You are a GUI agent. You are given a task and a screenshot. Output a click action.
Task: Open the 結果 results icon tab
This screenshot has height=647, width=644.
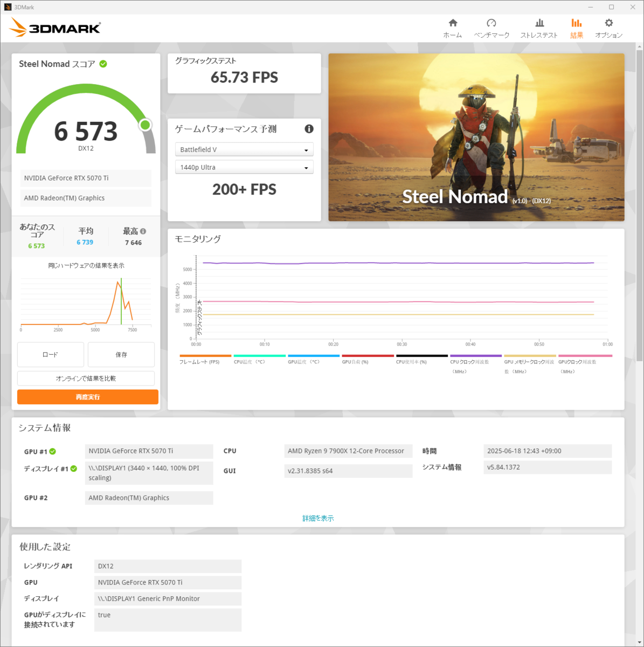pos(577,28)
